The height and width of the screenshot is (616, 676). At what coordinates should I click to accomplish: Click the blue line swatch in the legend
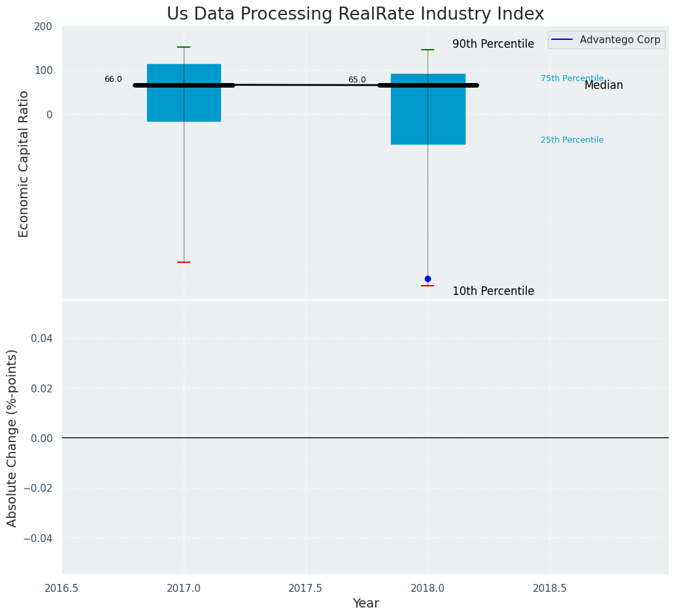pos(562,40)
